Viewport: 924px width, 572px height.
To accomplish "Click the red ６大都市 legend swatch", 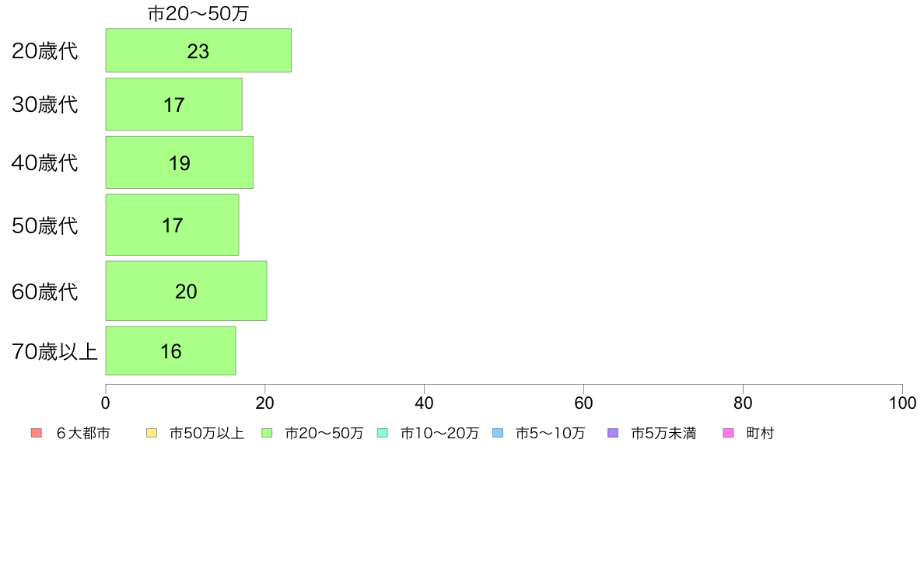I will tap(36, 433).
